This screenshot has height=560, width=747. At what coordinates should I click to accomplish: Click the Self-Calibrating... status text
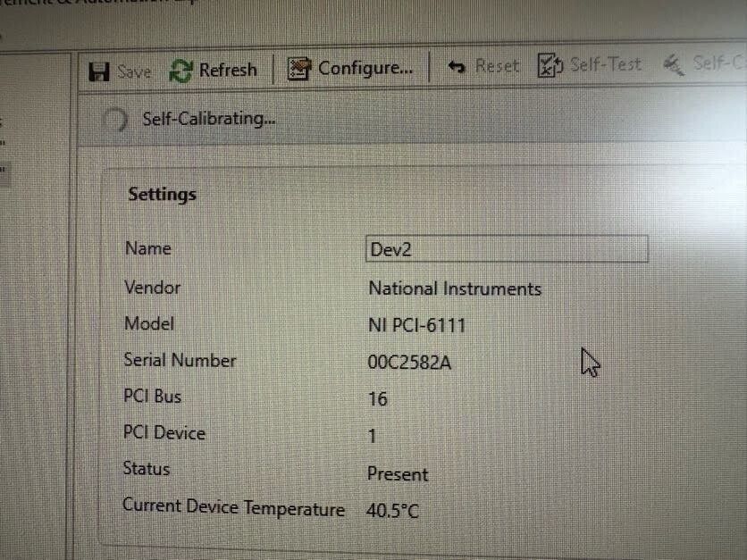pos(209,119)
